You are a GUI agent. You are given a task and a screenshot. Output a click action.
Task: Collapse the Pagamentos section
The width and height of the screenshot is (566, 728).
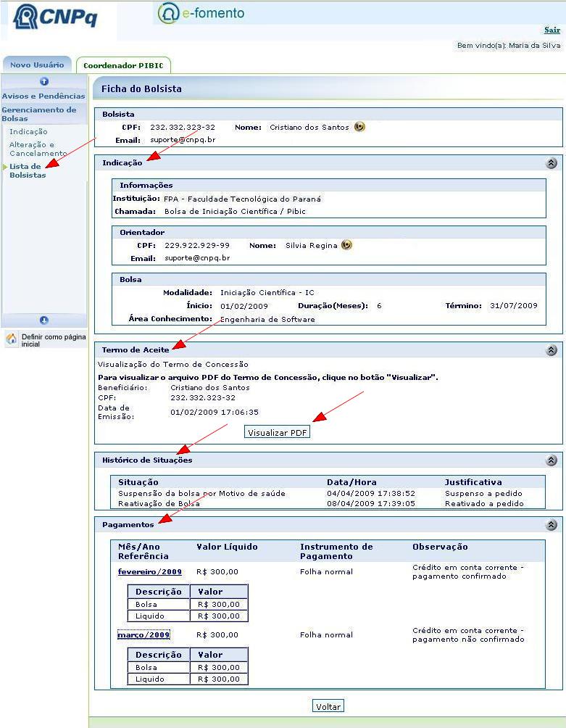552,525
